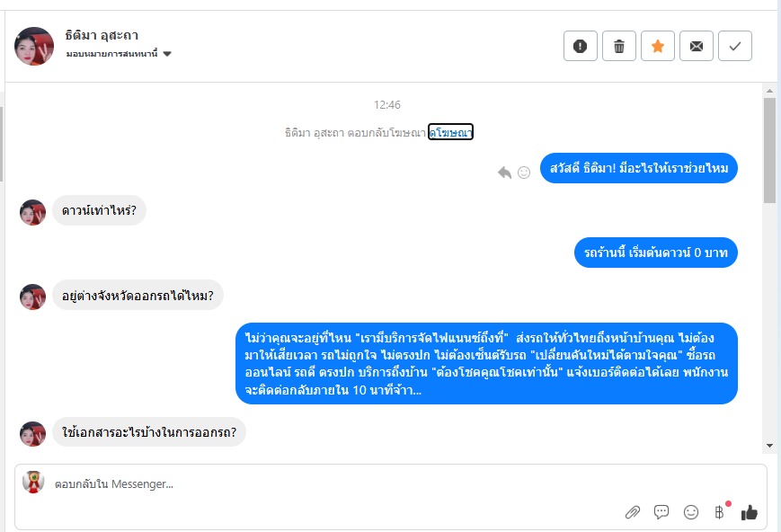Click the ดาวน์เท่าไหร่? message bubble
Screen dimensions: 781x532
point(99,211)
